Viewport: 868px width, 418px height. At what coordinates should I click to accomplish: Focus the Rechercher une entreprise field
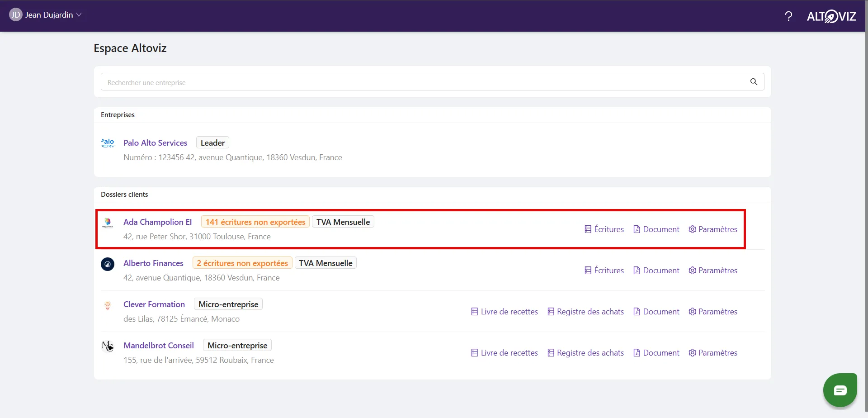click(432, 82)
